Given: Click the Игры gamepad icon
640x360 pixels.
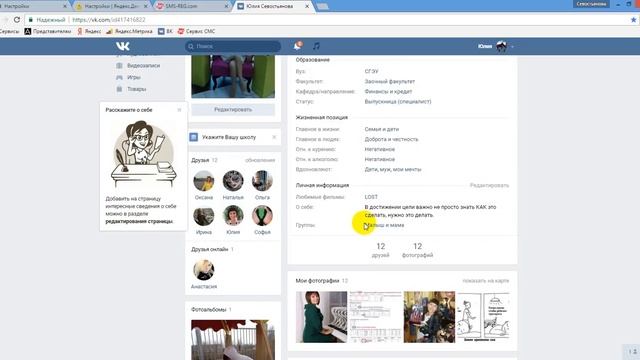Looking at the screenshot, I should pos(119,77).
